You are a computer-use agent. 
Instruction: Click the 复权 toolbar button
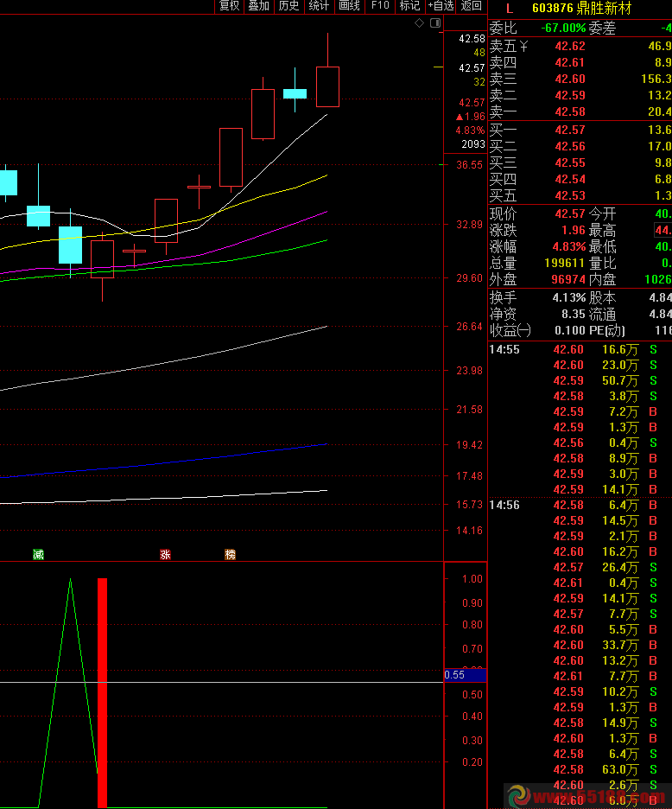[230, 6]
